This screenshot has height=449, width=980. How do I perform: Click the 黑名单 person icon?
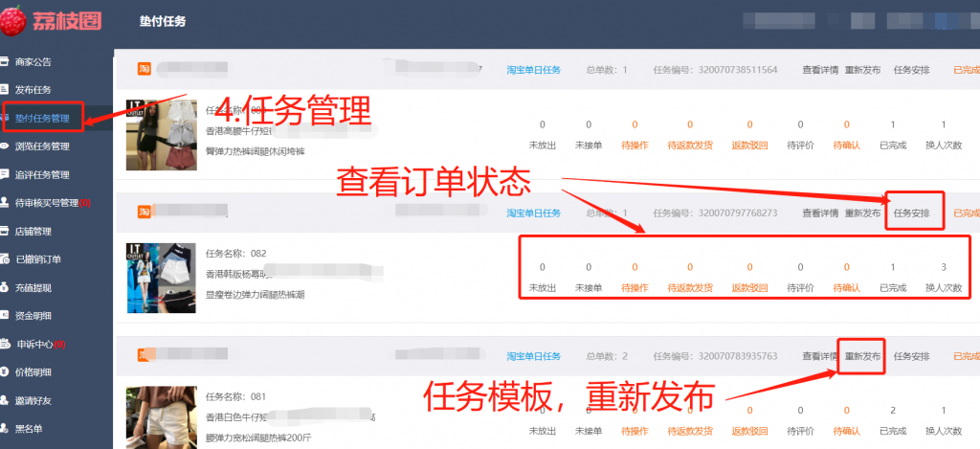(x=4, y=429)
